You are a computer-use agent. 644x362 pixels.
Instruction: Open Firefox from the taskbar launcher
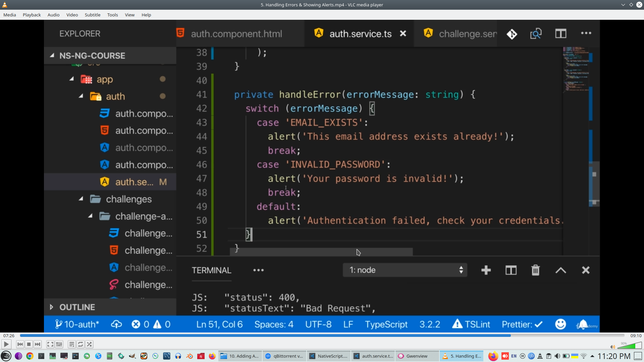212,356
